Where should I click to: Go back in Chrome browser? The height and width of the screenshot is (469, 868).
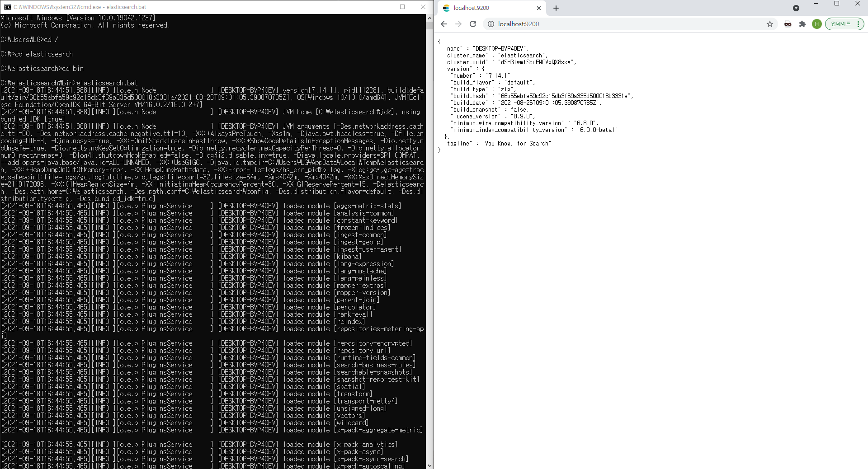[x=444, y=24]
